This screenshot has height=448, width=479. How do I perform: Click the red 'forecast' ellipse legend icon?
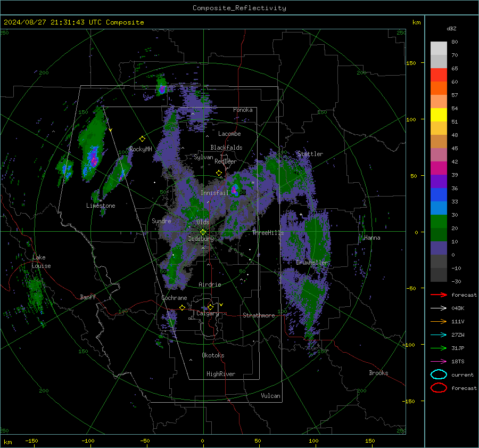pyautogui.click(x=439, y=388)
